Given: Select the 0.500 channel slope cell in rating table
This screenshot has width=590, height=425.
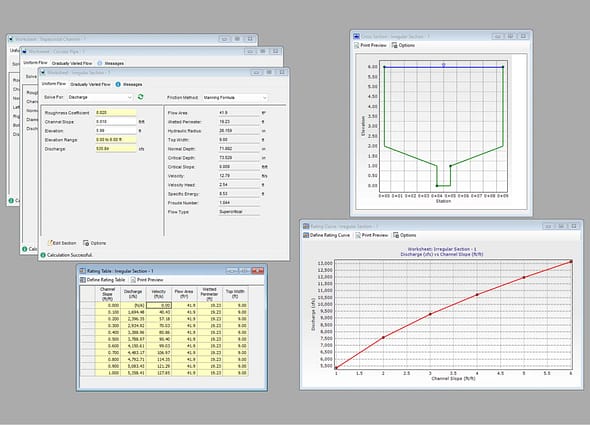Looking at the screenshot, I should coord(108,339).
